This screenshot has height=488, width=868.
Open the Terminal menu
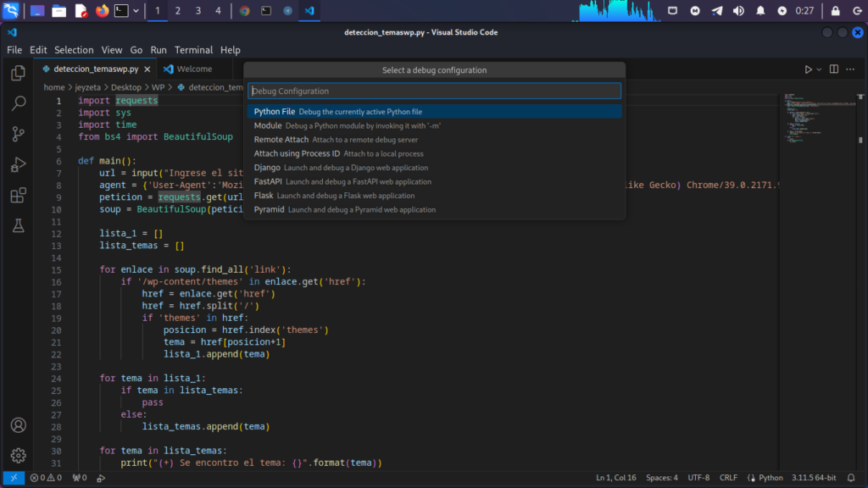coord(193,49)
